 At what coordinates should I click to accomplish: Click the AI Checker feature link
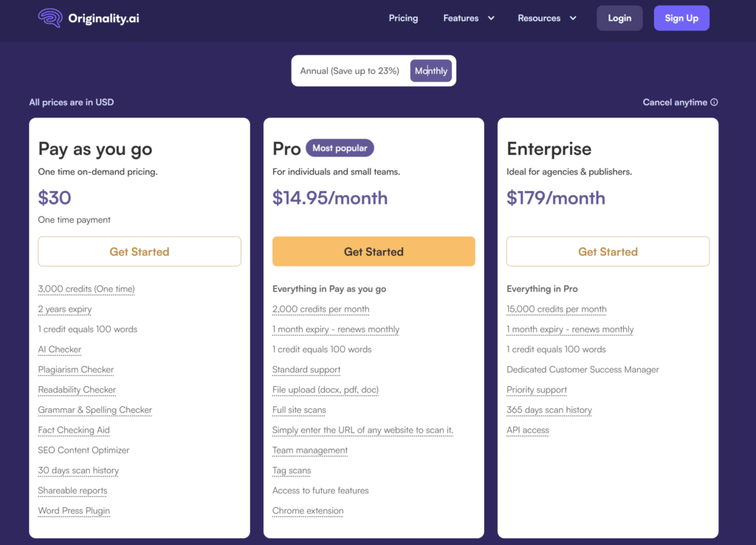(60, 349)
